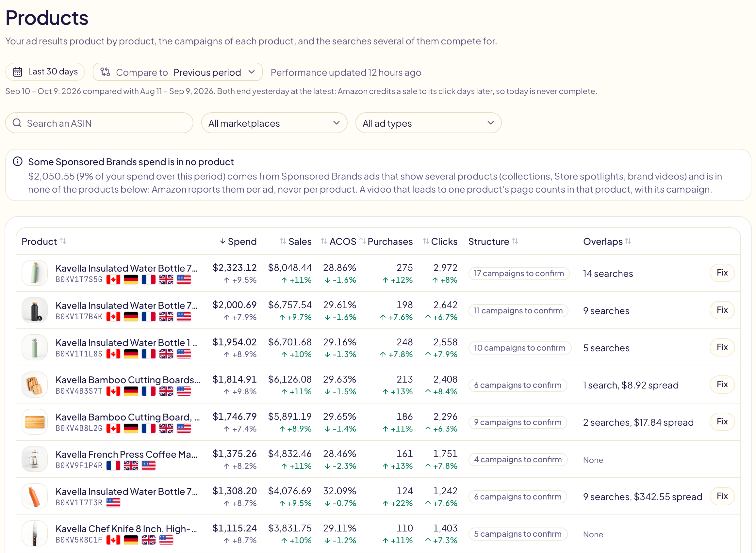The height and width of the screenshot is (553, 756).
Task: Click the black bottle thumbnail for B0KV1T7B4K
Action: tap(35, 310)
